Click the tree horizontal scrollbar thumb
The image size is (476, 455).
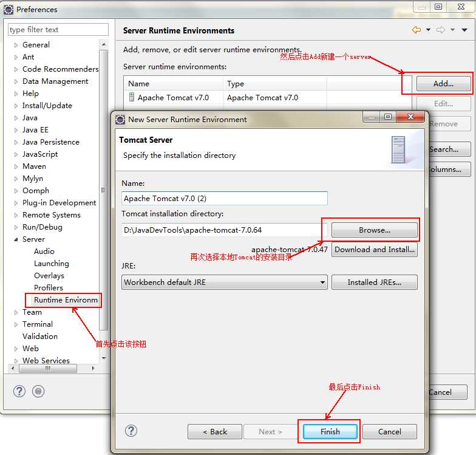click(x=47, y=368)
